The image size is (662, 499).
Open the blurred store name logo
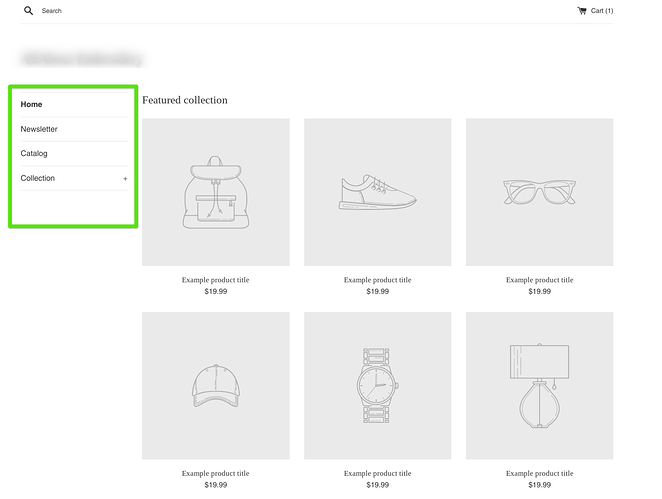(83, 59)
